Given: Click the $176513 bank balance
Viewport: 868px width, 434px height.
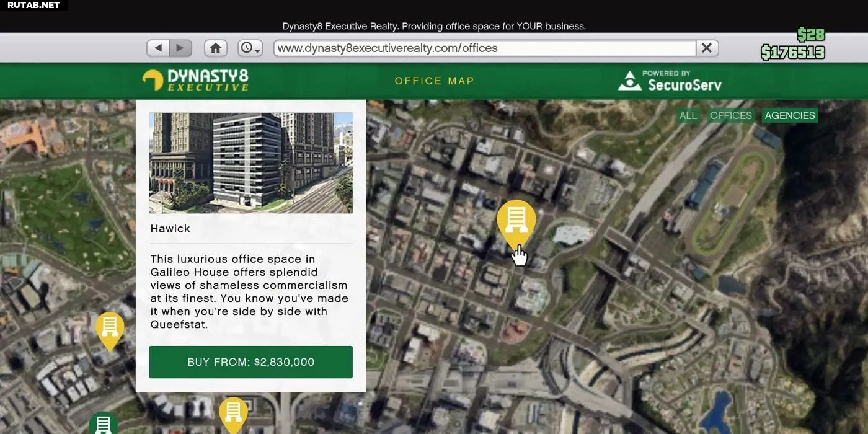Looking at the screenshot, I should click(x=793, y=52).
